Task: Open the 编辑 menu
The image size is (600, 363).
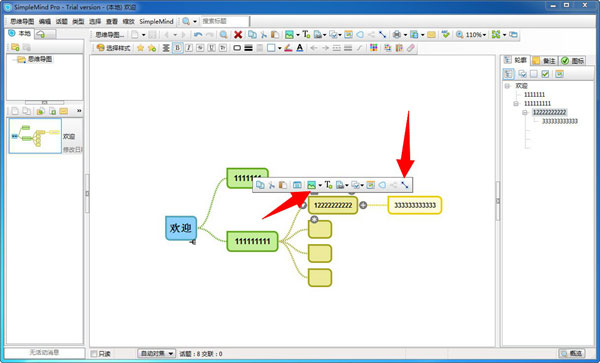Action: (x=45, y=21)
